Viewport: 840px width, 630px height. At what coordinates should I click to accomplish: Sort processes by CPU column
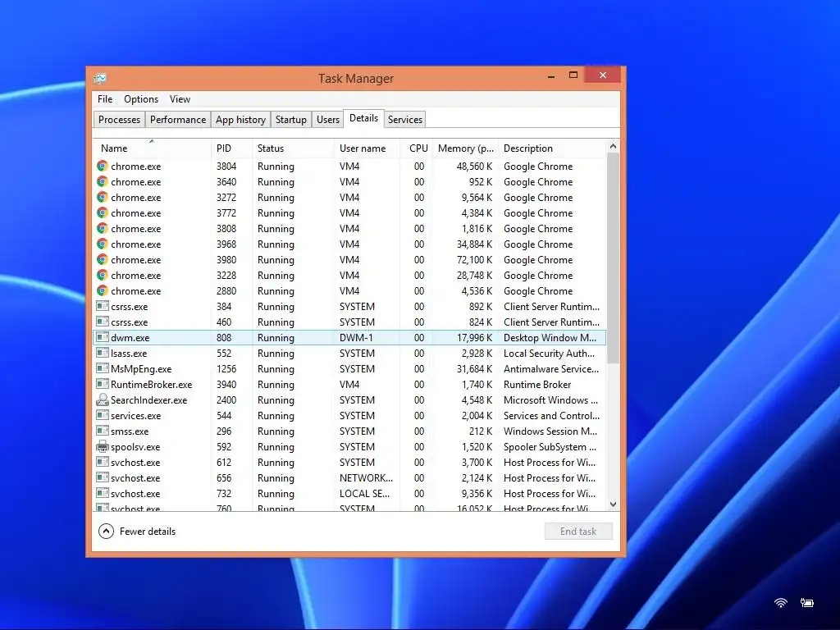pyautogui.click(x=416, y=148)
